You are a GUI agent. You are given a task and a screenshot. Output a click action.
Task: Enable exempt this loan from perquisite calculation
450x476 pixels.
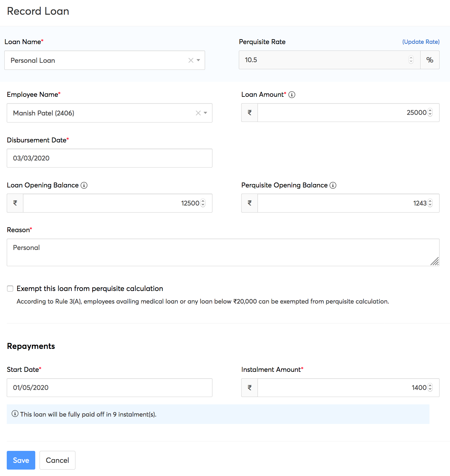coord(10,288)
